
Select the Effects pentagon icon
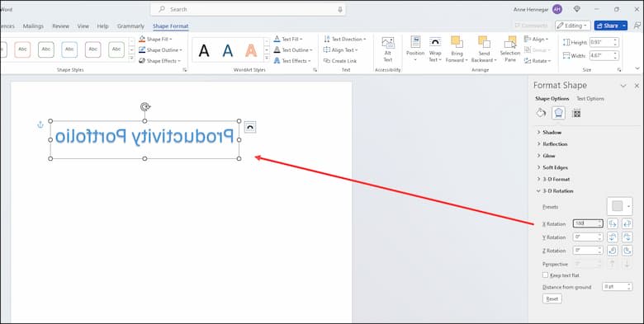point(558,113)
